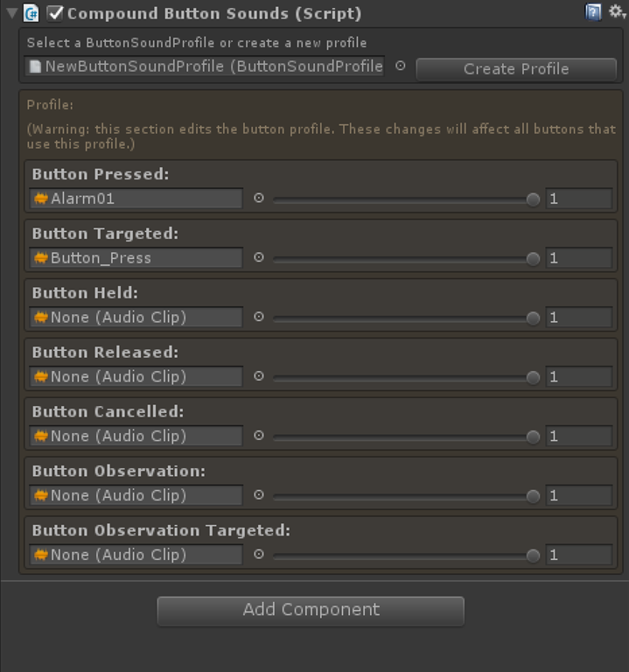Open object picker for the ButtonSoundProfile field
The image size is (629, 672).
coord(400,66)
